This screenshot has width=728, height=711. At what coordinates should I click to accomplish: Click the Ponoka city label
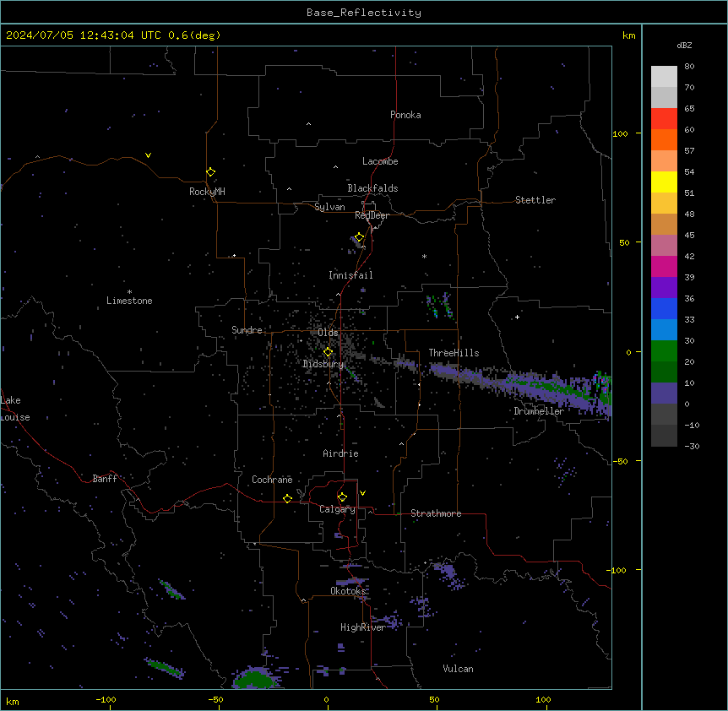pyautogui.click(x=405, y=115)
